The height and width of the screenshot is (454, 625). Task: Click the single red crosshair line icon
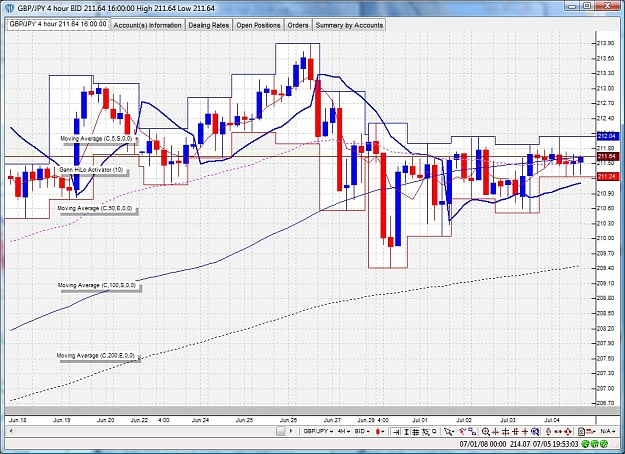pyautogui.click(x=495, y=431)
